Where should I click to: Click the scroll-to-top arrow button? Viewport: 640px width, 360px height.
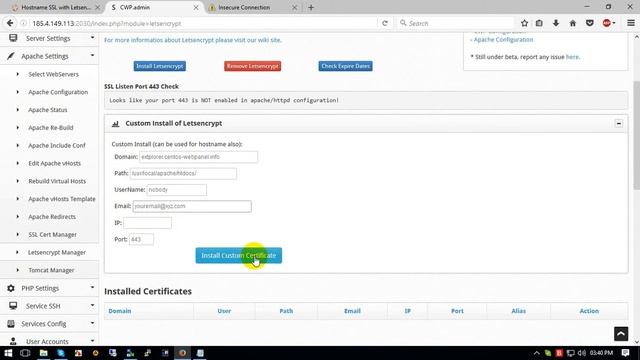(x=621, y=334)
